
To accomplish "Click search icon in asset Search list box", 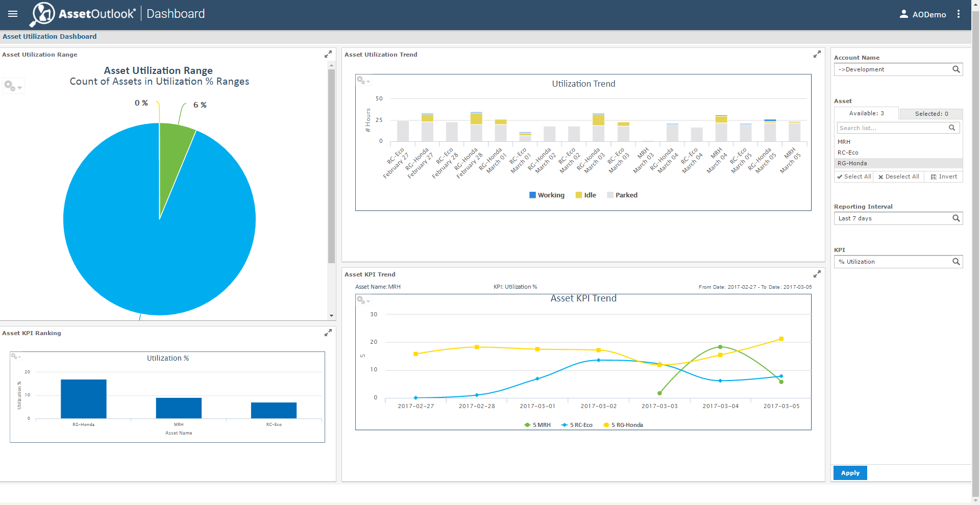I will point(952,128).
